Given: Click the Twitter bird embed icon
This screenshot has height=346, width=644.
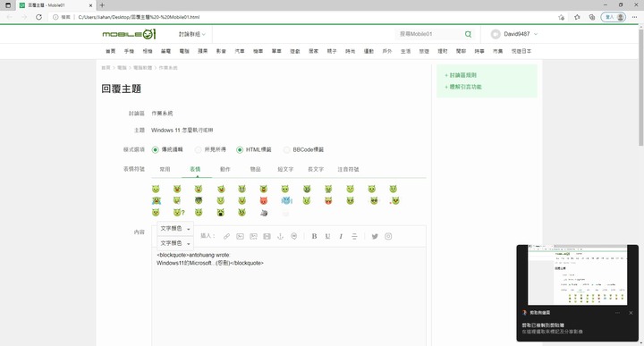Looking at the screenshot, I should [375, 236].
